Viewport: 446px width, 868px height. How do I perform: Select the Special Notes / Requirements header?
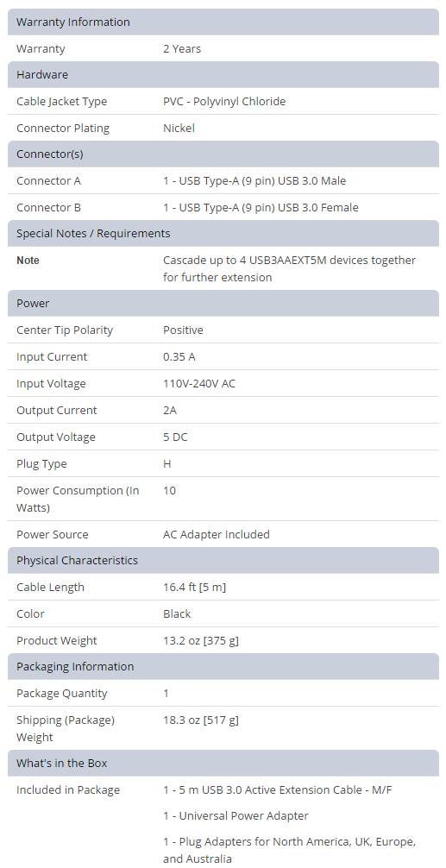coord(223,234)
